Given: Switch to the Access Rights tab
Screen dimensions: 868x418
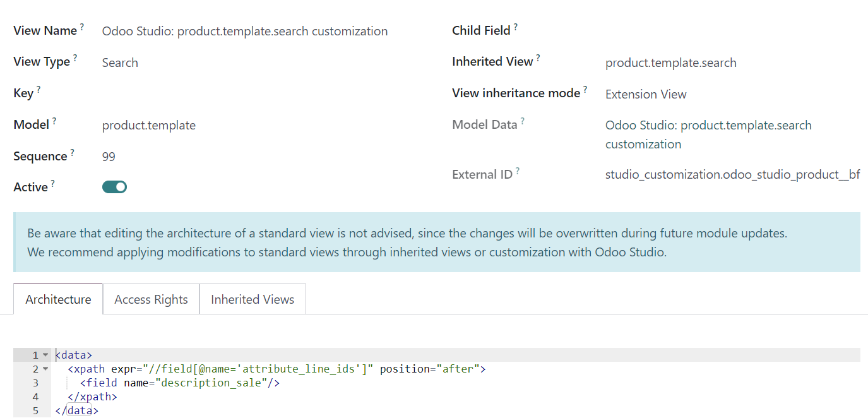Looking at the screenshot, I should 151,299.
